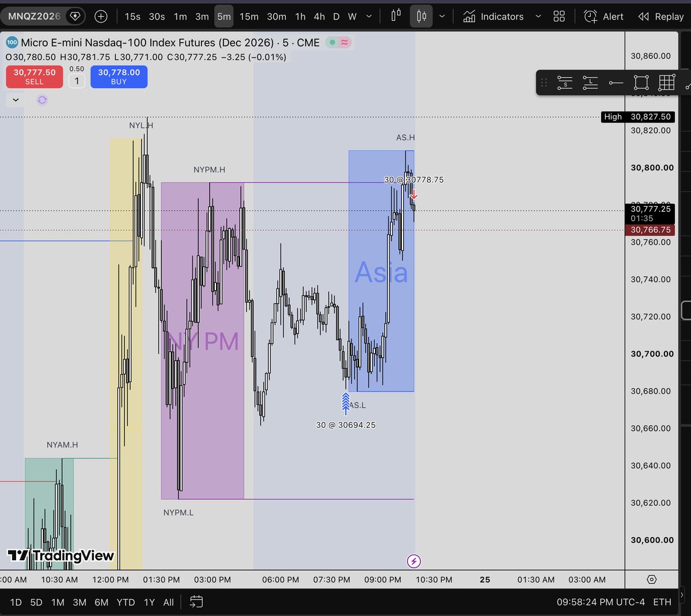Toggle the ETH session setting
Image resolution: width=691 pixels, height=616 pixels.
[x=662, y=602]
